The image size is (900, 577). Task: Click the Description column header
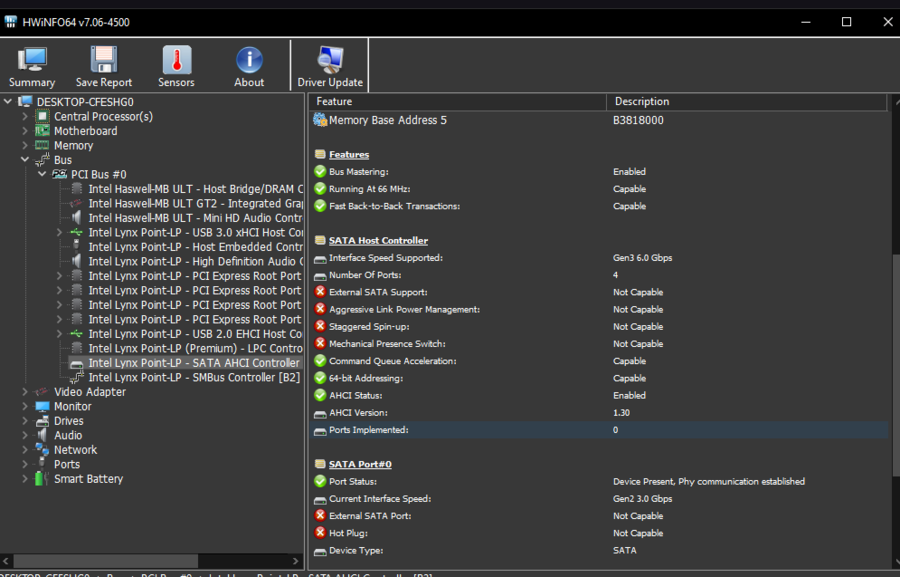(747, 102)
